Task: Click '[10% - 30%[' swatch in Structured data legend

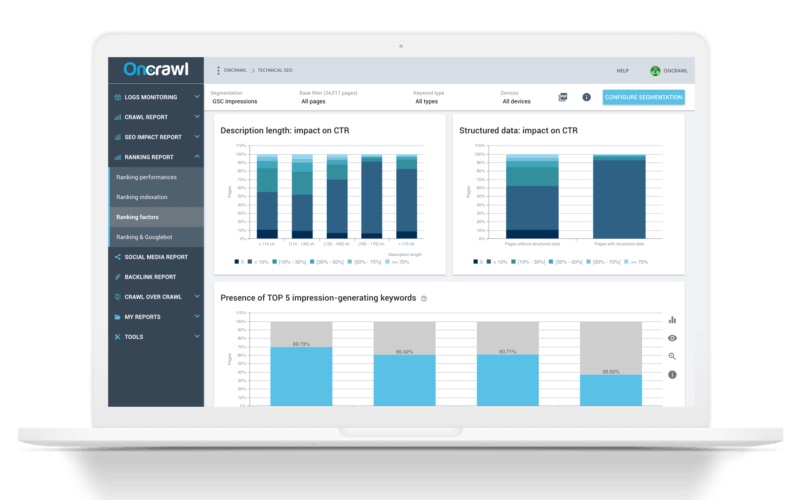Action: pos(513,262)
